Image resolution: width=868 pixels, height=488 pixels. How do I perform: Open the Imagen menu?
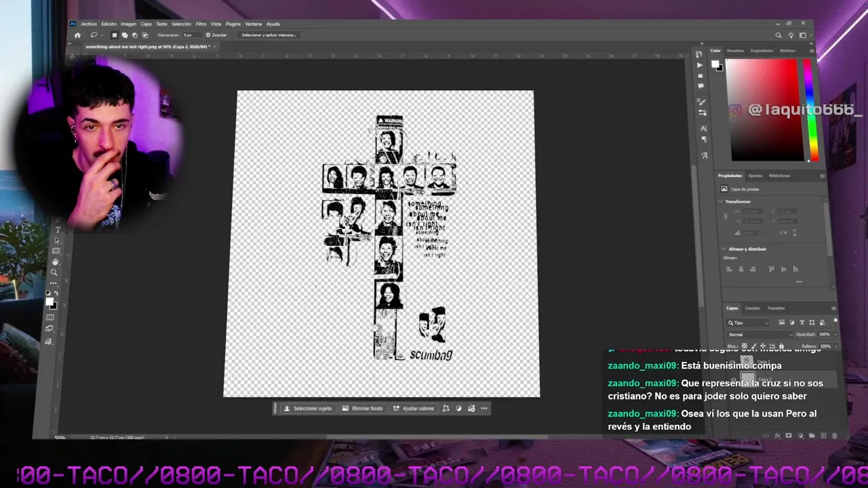(129, 24)
